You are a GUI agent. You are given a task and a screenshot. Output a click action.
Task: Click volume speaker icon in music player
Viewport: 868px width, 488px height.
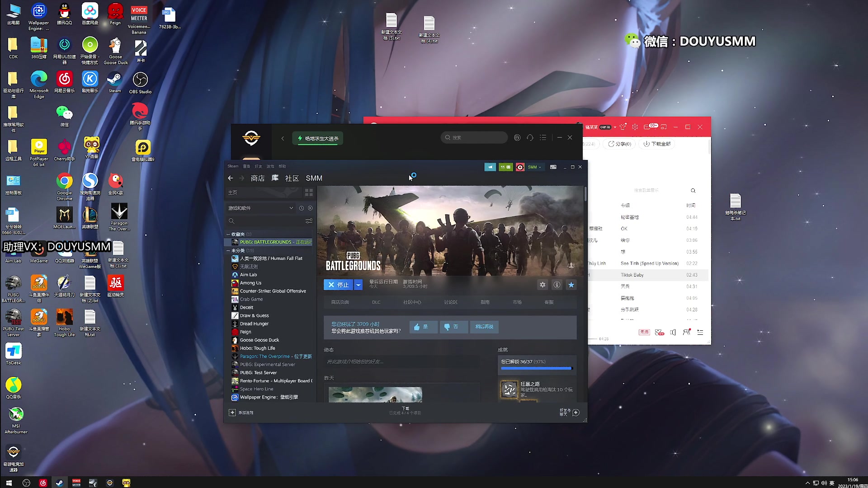pyautogui.click(x=673, y=332)
